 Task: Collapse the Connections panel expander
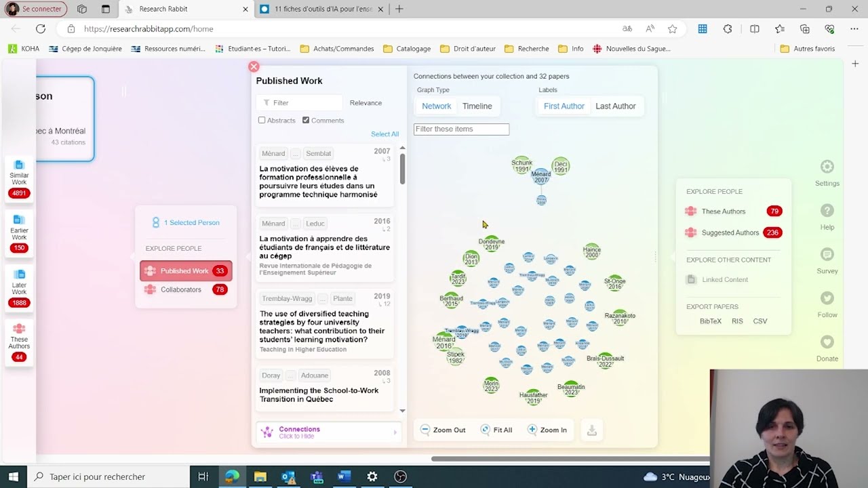click(328, 432)
